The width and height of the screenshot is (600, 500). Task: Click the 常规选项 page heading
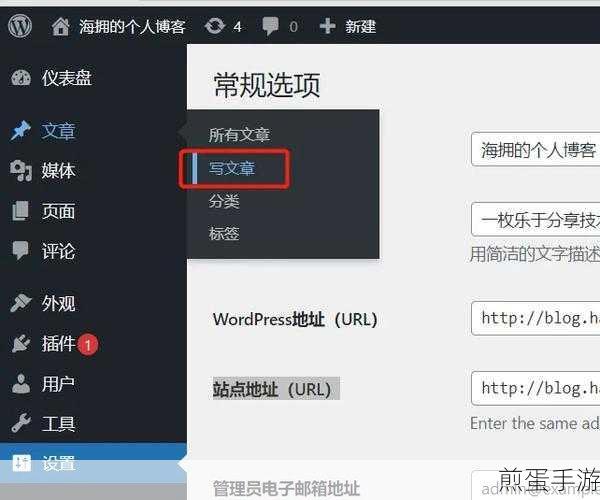[267, 85]
